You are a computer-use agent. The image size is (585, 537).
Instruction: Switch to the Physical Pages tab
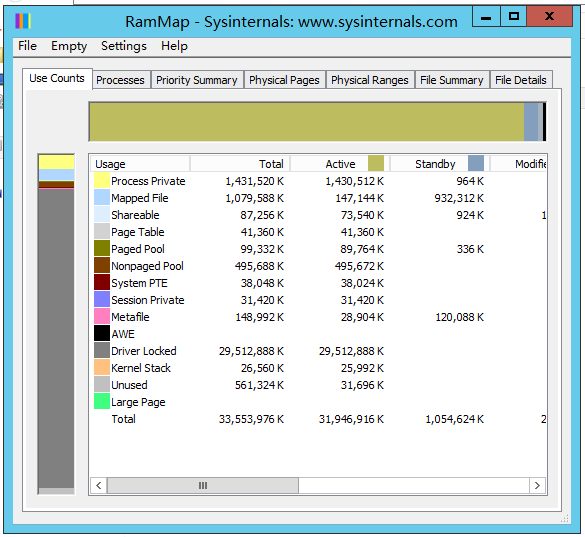pyautogui.click(x=284, y=80)
